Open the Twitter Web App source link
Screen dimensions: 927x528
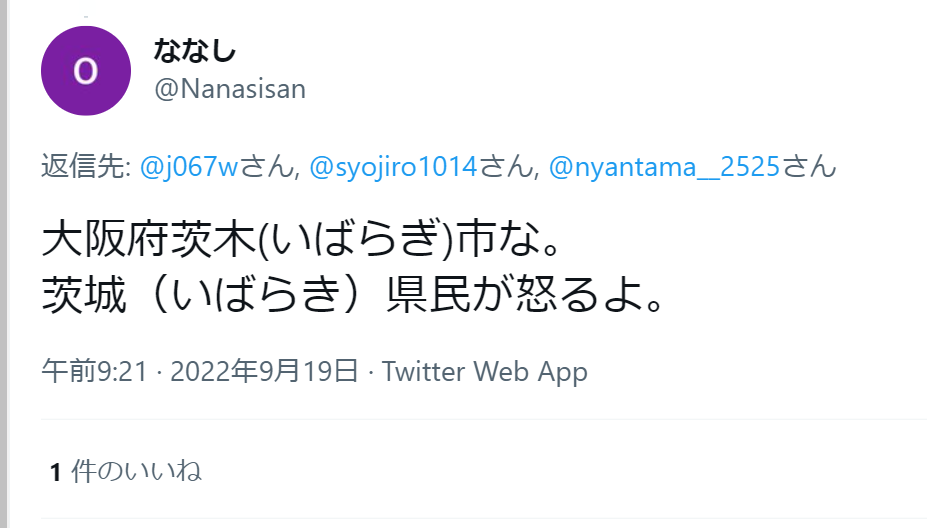485,372
